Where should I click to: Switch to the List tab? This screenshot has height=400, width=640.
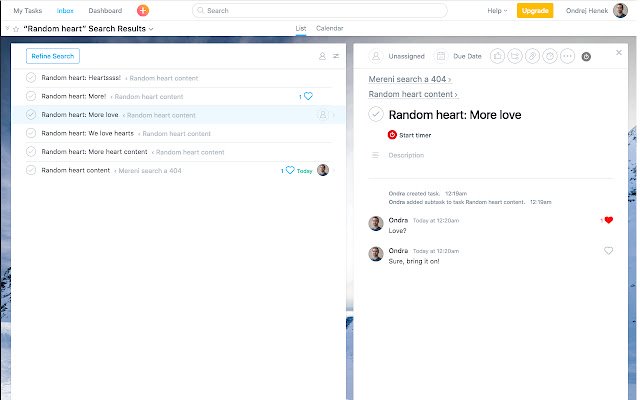(x=301, y=28)
